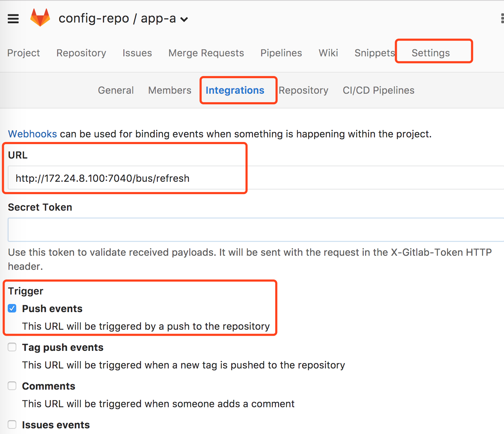
Task: Open the CI/CD Pipelines settings sub-tab
Action: tap(378, 91)
